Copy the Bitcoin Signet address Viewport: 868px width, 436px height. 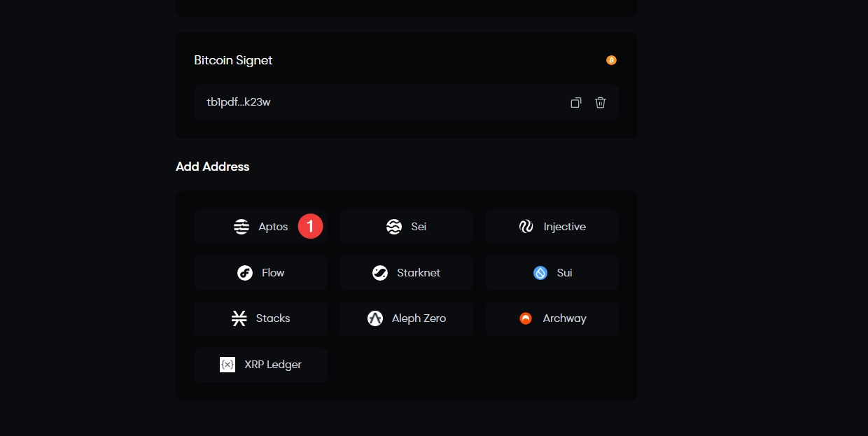575,103
